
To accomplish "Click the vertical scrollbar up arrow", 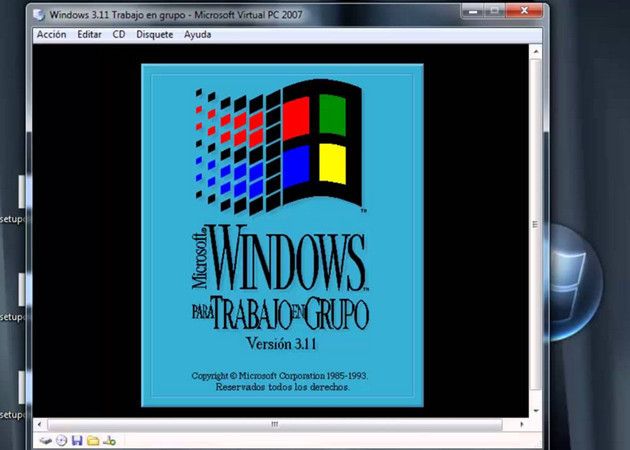I will 536,51.
